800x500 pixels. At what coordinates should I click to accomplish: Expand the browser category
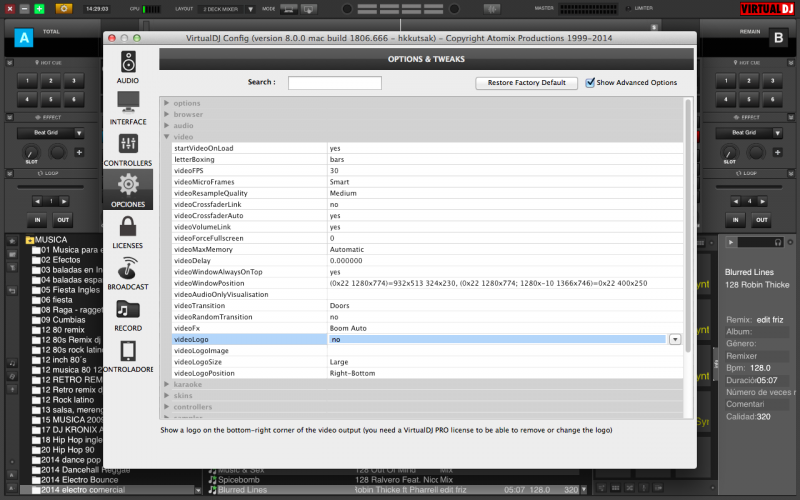point(166,114)
